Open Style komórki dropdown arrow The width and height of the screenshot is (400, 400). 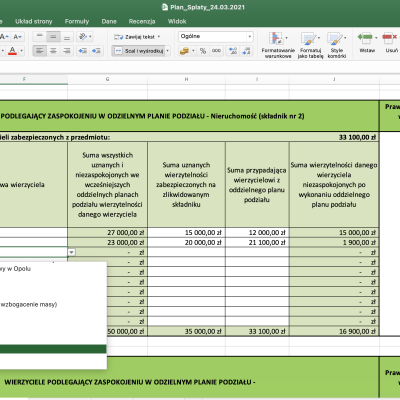(345, 38)
